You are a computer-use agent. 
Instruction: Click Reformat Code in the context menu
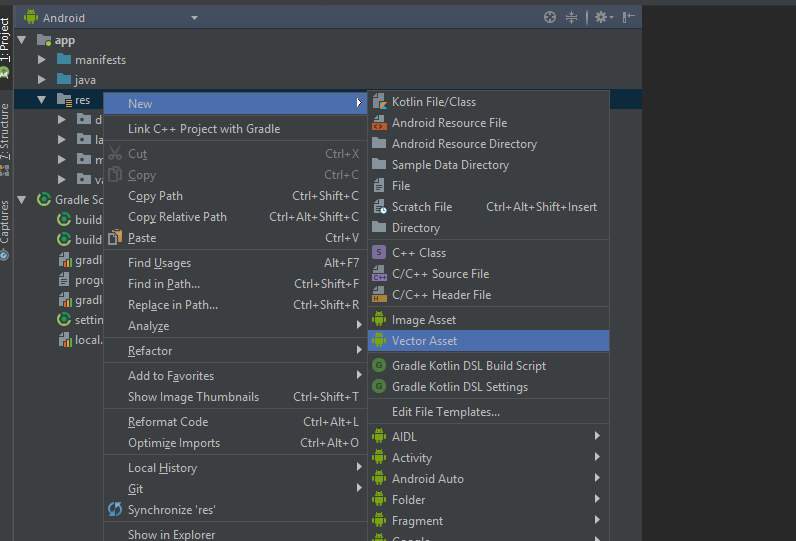[x=168, y=422]
